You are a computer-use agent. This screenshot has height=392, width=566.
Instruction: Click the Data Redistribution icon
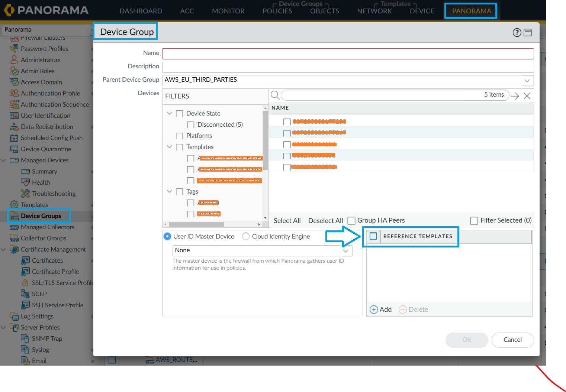tap(14, 126)
